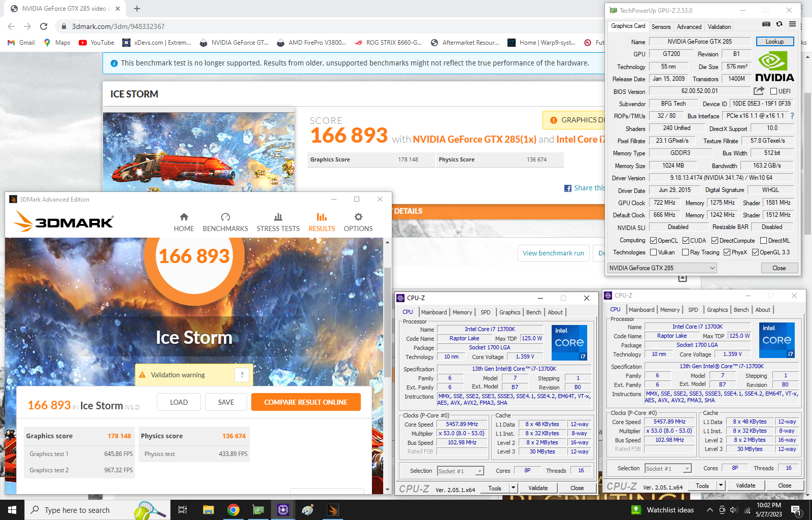The width and height of the screenshot is (812, 520).
Task: Open the Memory tab in right CPU-Z
Action: (x=670, y=310)
